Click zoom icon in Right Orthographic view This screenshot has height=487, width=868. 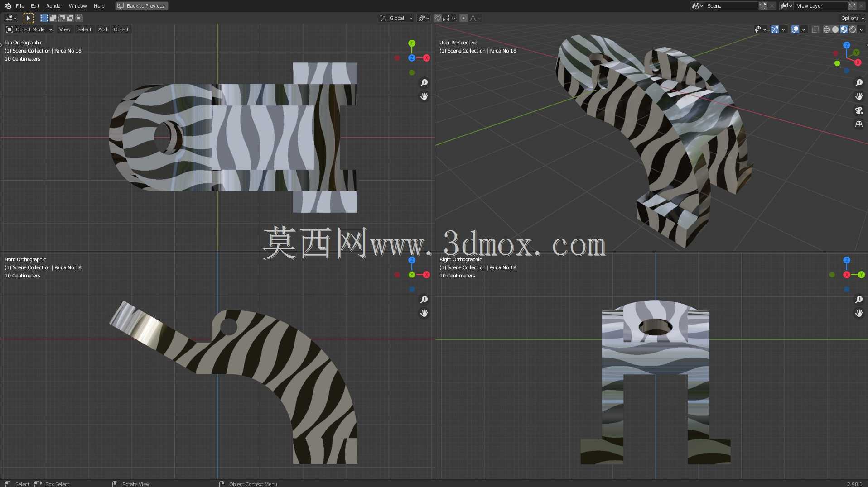(859, 300)
